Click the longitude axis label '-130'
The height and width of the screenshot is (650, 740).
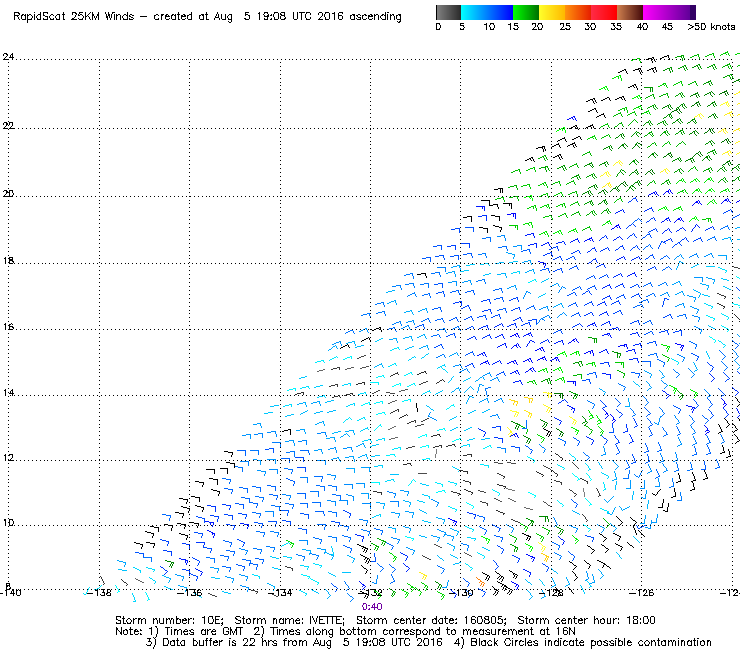pos(461,593)
